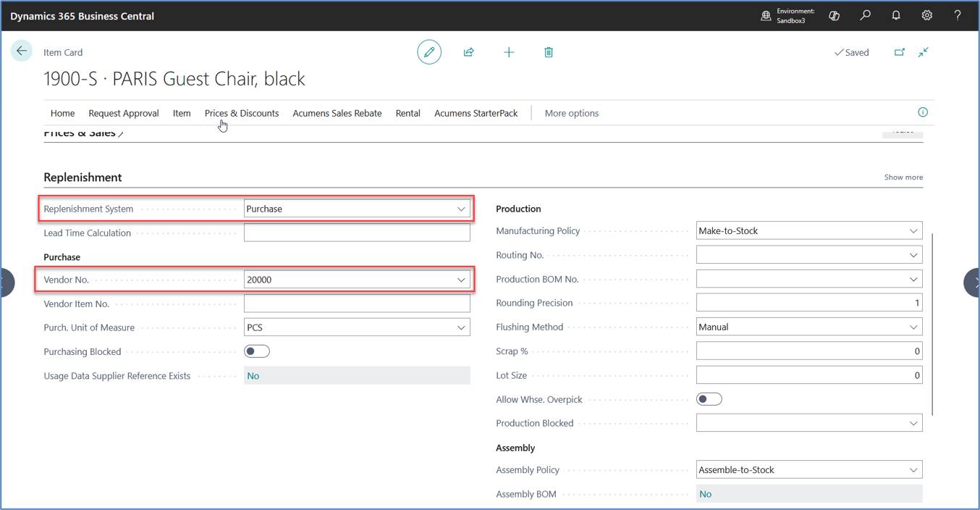Click the back arrow button
Viewport: 980px width, 510px height.
pyautogui.click(x=22, y=51)
